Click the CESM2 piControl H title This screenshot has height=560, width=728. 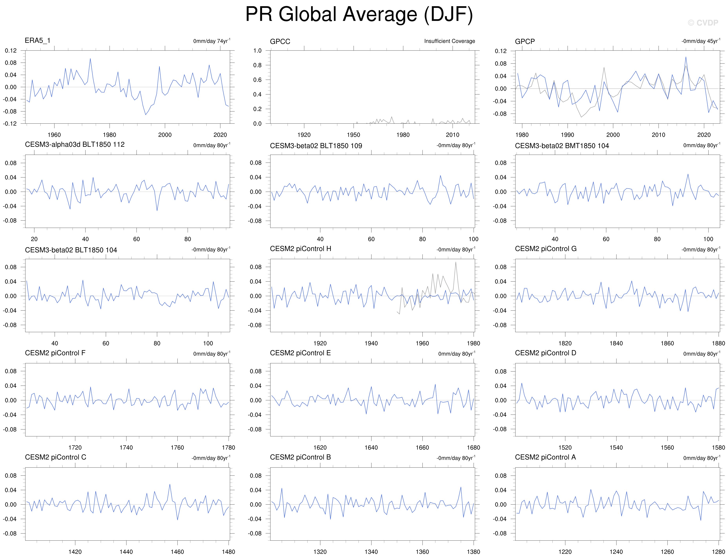point(300,249)
